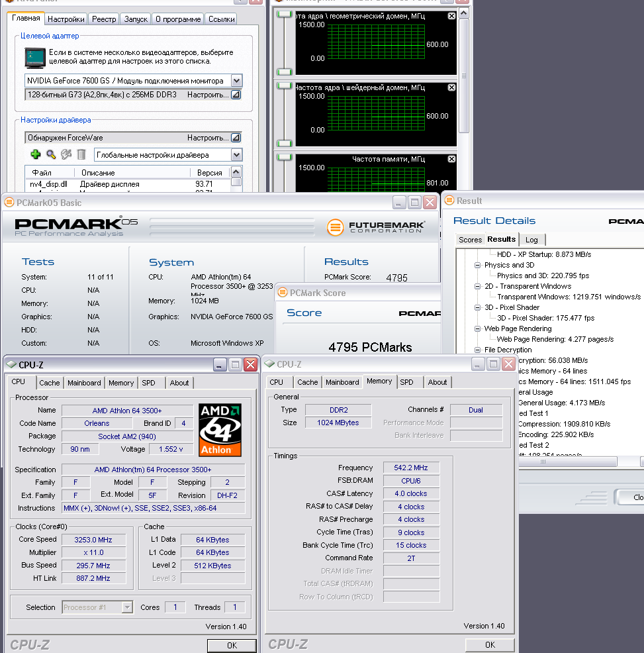
Task: Click the Futuremark orange logo in PCMark05
Action: (x=335, y=227)
